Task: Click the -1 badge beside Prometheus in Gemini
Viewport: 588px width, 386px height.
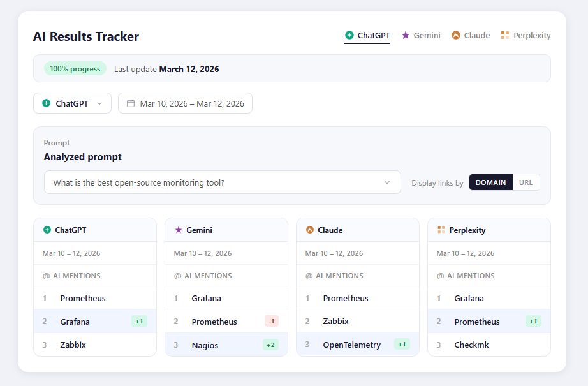Action: pos(272,321)
